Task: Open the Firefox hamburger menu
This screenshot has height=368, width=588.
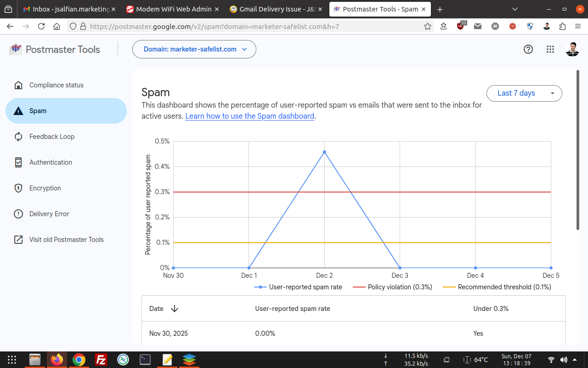Action: click(578, 26)
